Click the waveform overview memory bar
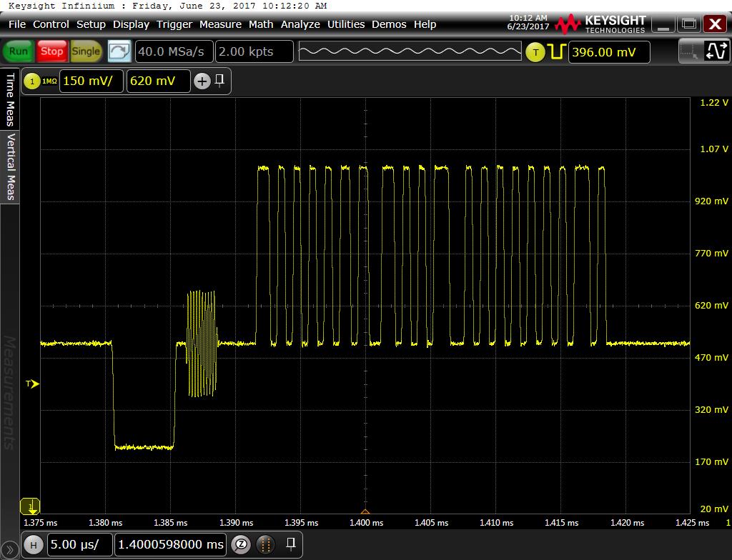This screenshot has width=732, height=560. click(x=410, y=51)
